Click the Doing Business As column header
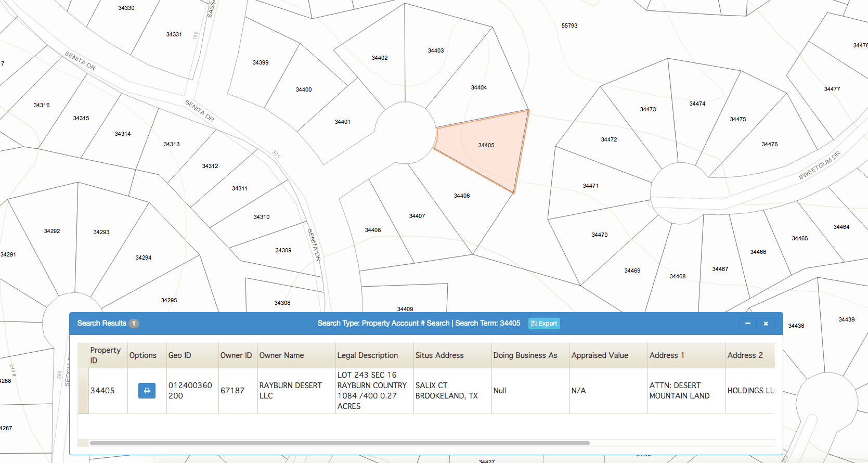Screen dimensions: 868x463 (530, 355)
